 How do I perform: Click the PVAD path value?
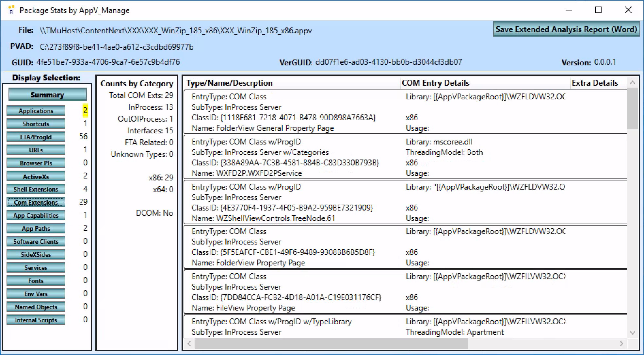[117, 47]
